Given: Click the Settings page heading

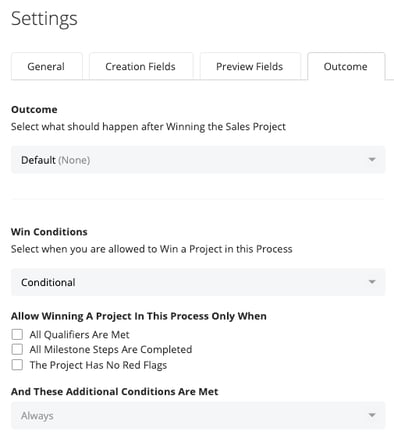Looking at the screenshot, I should (x=44, y=19).
